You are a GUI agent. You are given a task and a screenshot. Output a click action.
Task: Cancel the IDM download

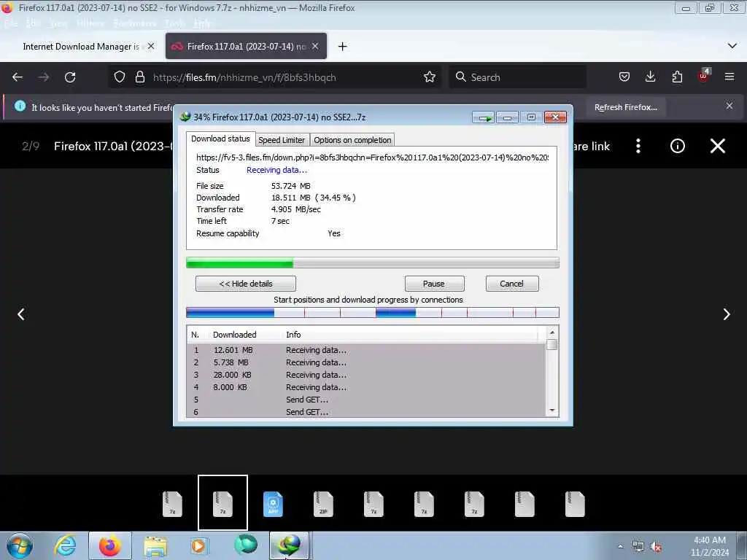511,284
